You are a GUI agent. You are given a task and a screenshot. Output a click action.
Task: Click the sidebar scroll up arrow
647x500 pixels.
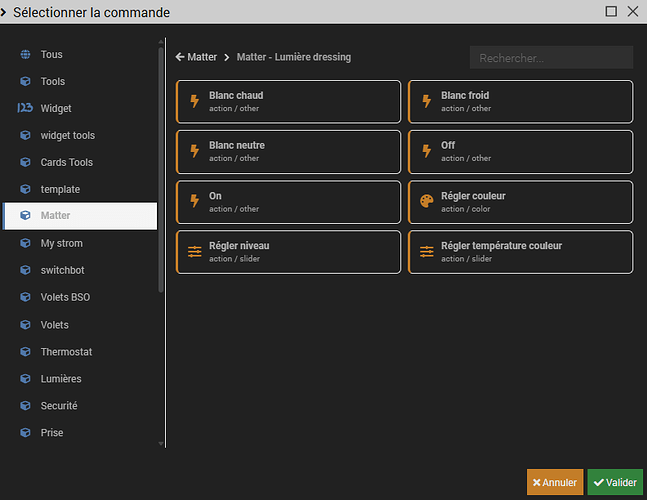161,42
